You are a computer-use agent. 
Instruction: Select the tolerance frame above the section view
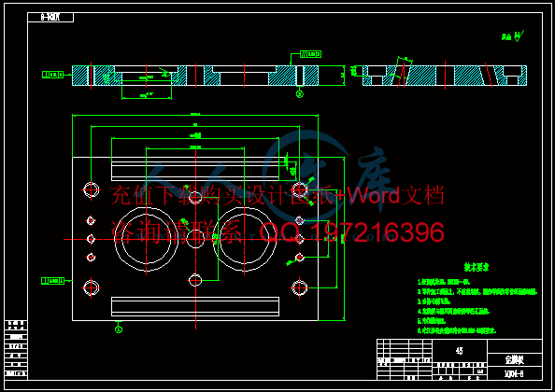(310, 54)
